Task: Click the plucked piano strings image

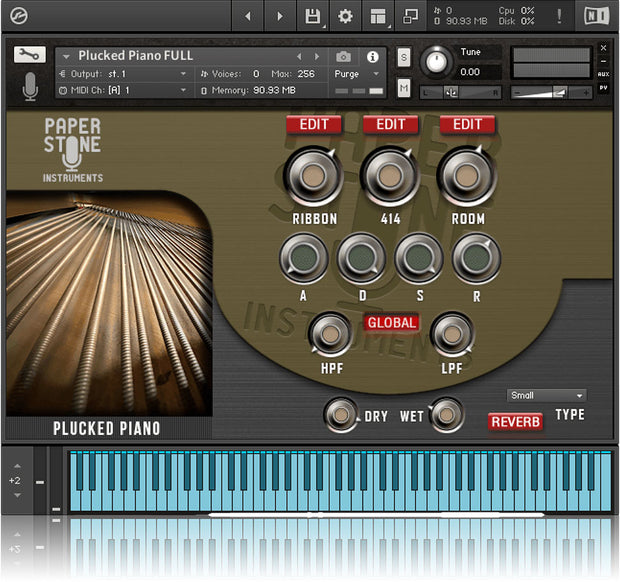Action: (109, 303)
